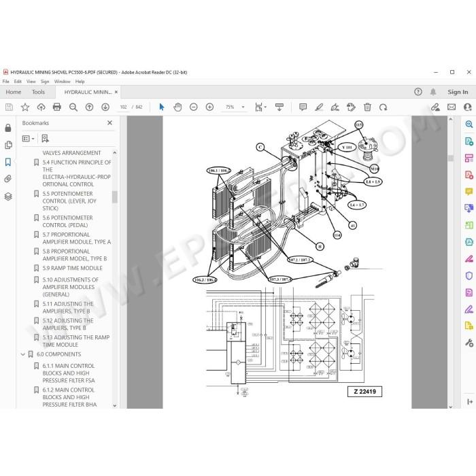The height and width of the screenshot is (476, 476).
Task: Open the Layers panel icon
Action: (8, 197)
